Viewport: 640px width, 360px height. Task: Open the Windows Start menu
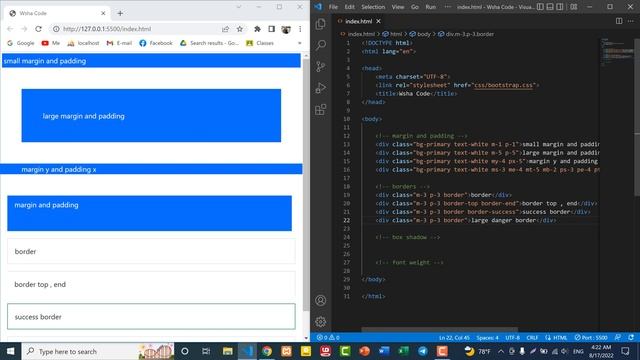pos(11,351)
